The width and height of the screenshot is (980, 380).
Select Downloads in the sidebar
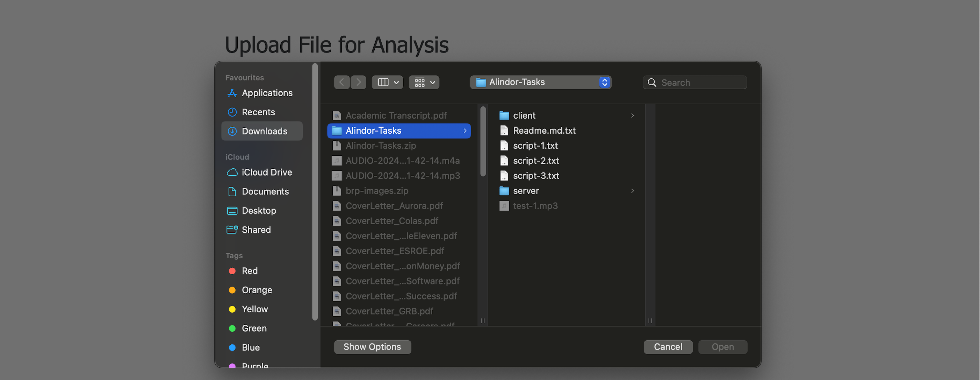coord(264,131)
